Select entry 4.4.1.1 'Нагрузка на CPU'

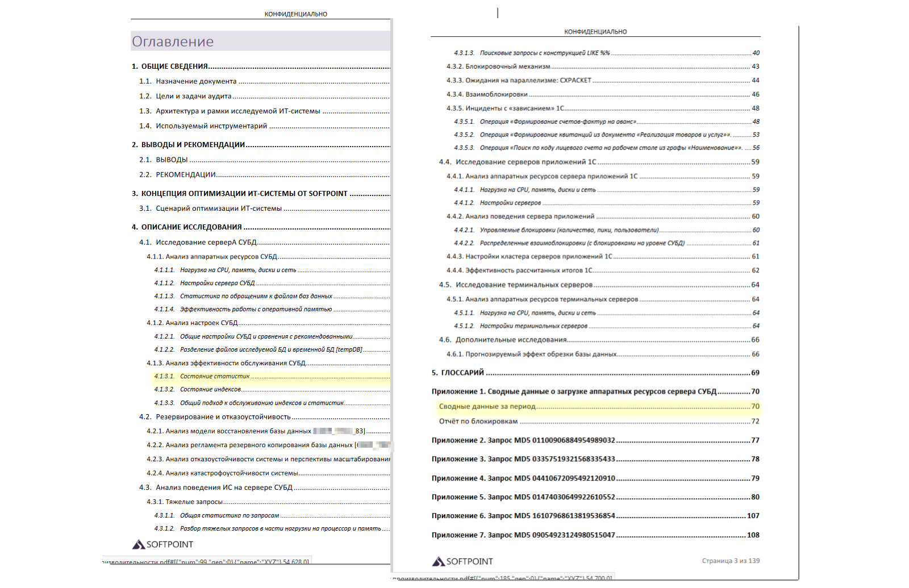coord(607,190)
